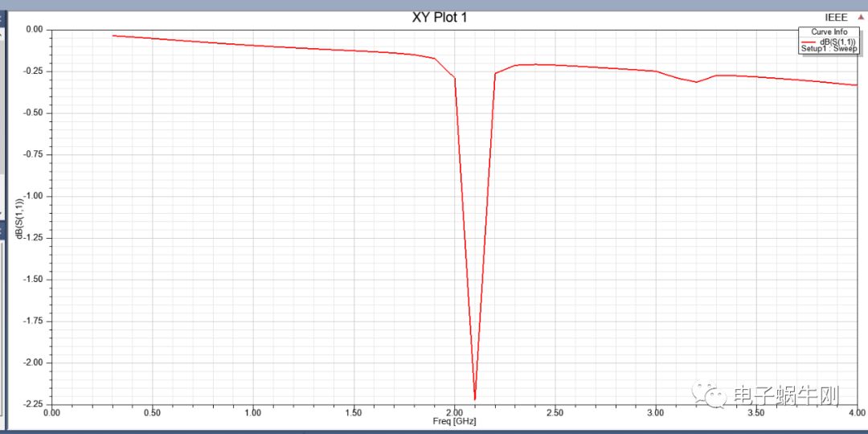The image size is (868, 434).
Task: Click the 0.00 tick on Y axis
Action: [x=35, y=30]
